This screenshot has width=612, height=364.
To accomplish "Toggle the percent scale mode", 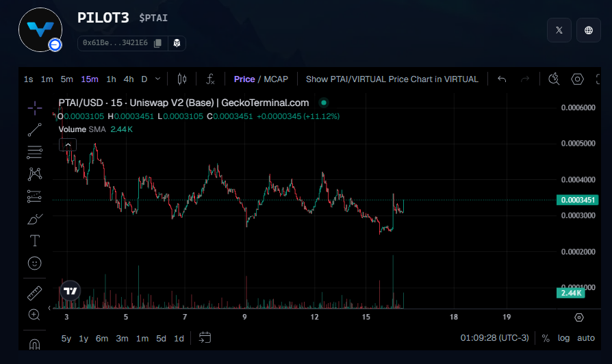I will [546, 338].
